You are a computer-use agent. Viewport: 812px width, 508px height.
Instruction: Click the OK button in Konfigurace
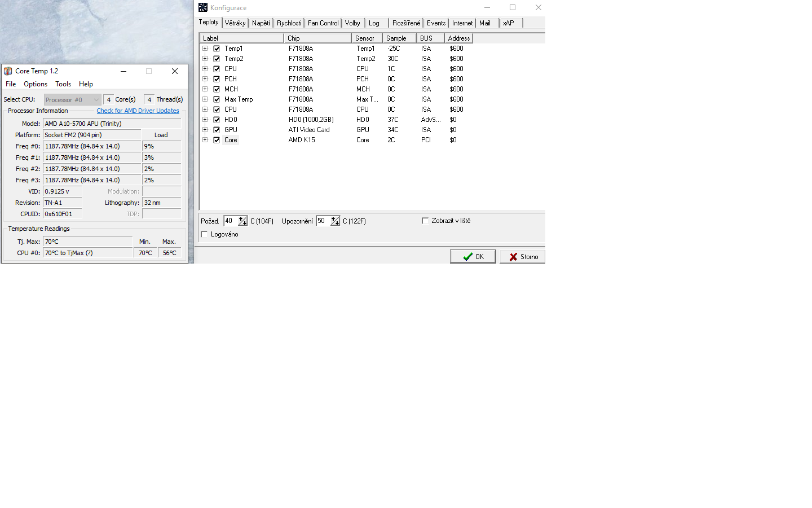click(473, 257)
